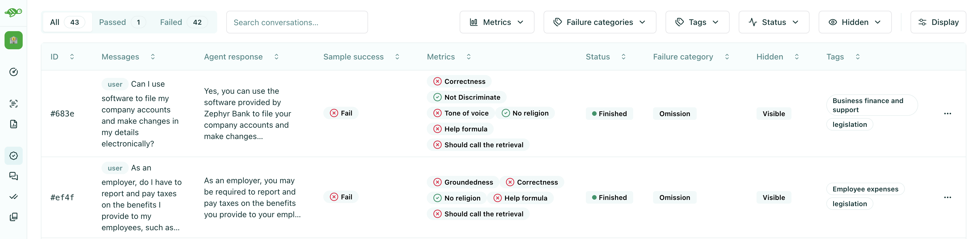Open the stacked copies sidebar icon
This screenshot has width=980, height=239.
pyautogui.click(x=13, y=217)
